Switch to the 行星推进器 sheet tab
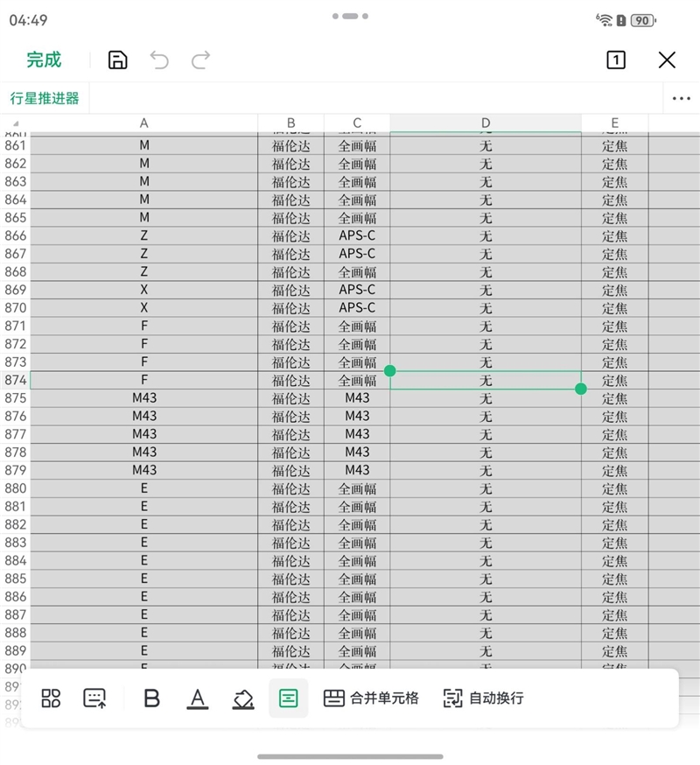The width and height of the screenshot is (700, 765). (45, 98)
